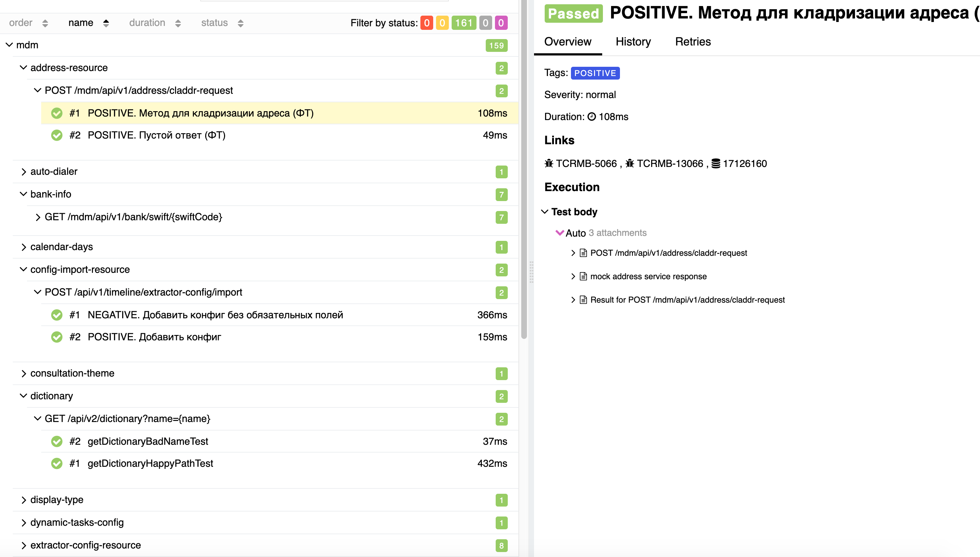Screen dimensions: 980x557
Task: Select the History tab in test detail
Action: [633, 42]
